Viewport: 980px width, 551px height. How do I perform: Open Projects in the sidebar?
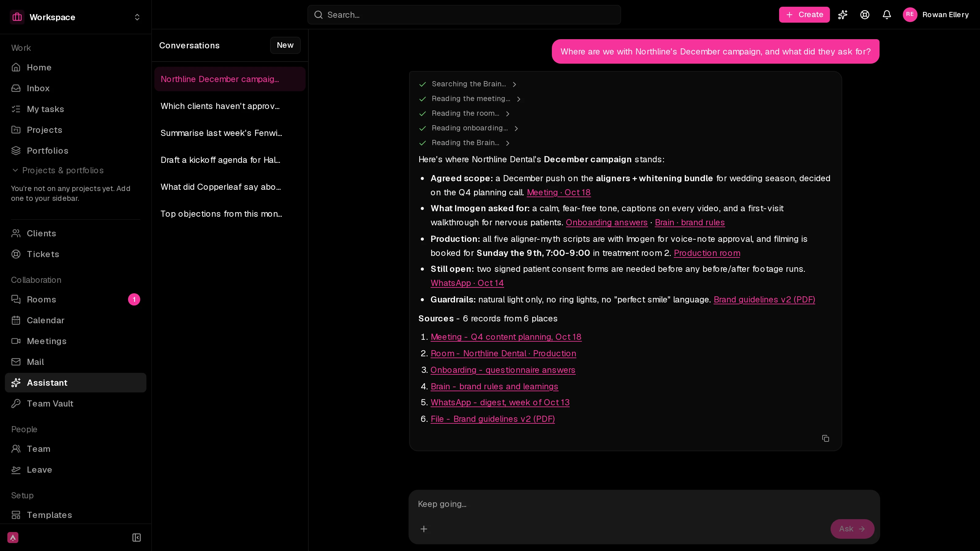pos(76,130)
